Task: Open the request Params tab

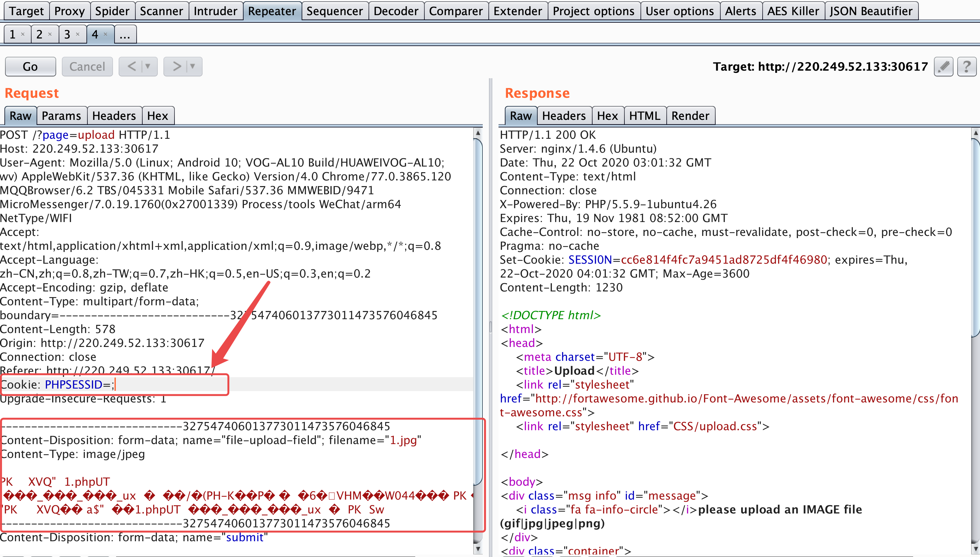Action: (x=61, y=115)
